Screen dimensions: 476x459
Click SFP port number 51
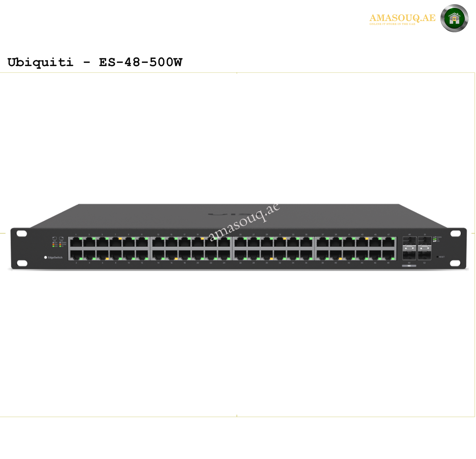(424, 241)
